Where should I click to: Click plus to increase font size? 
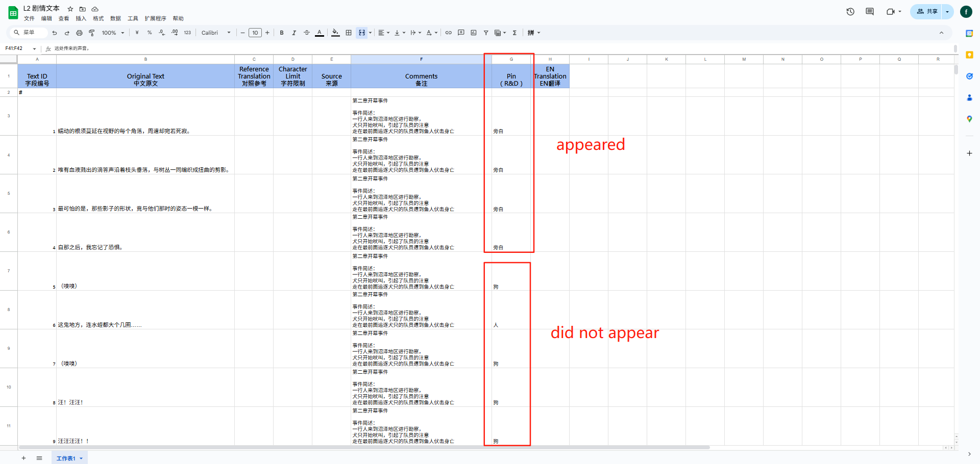click(x=267, y=33)
